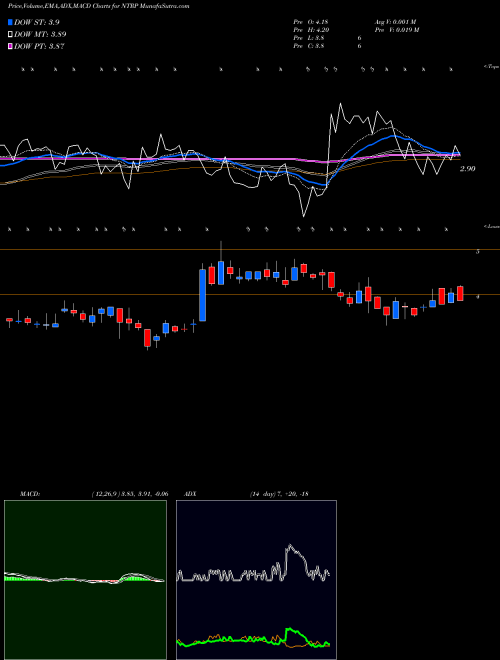Click the 'ADX' panel heading

tap(191, 494)
